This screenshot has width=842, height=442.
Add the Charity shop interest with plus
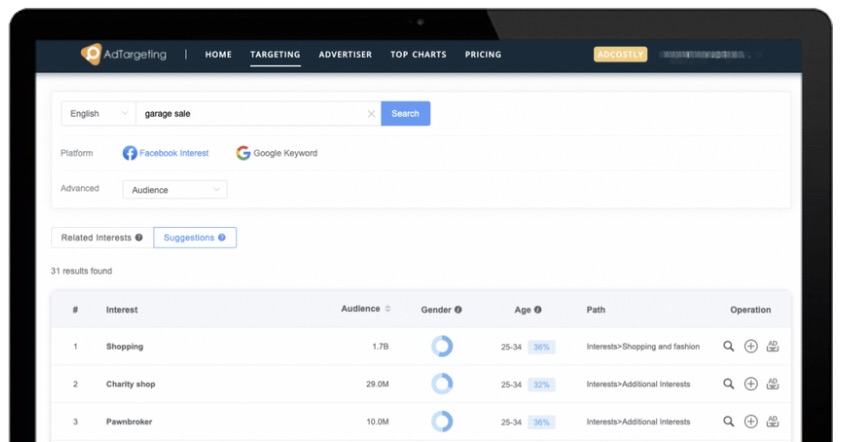pyautogui.click(x=751, y=384)
